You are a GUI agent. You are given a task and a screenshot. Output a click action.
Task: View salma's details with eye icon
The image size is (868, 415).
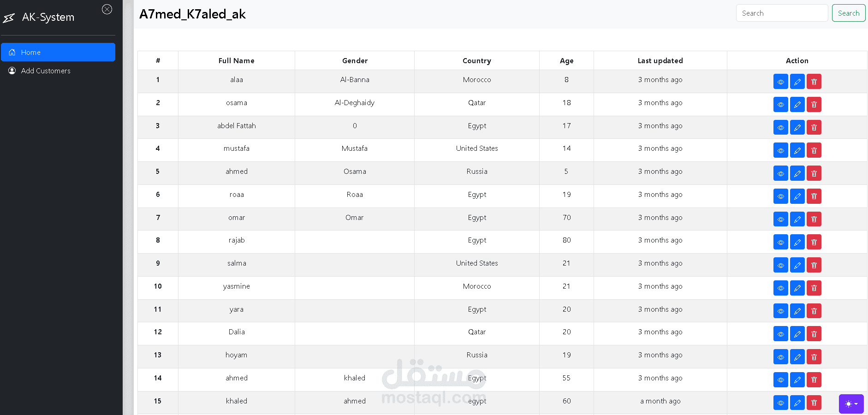[x=780, y=265]
